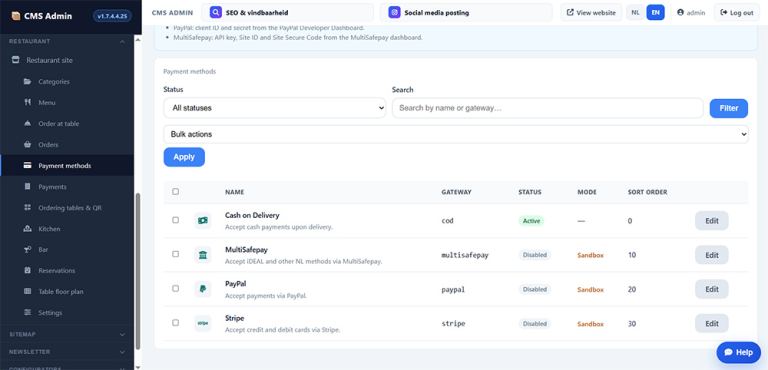Open Order at table page
Image resolution: width=768 pixels, height=370 pixels.
pyautogui.click(x=67, y=123)
